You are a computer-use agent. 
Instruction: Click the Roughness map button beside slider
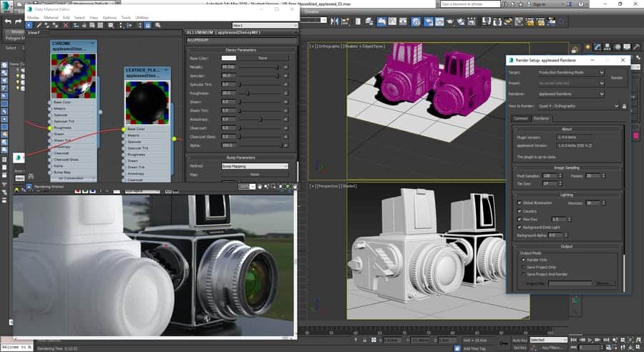[x=286, y=93]
